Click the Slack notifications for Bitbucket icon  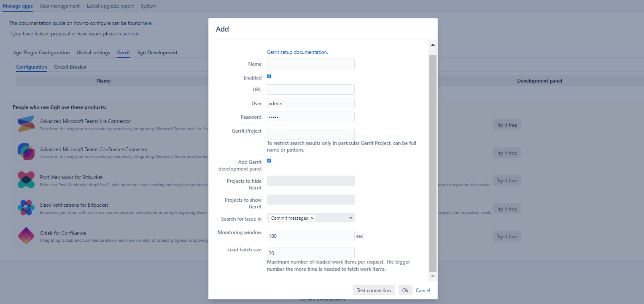click(26, 208)
